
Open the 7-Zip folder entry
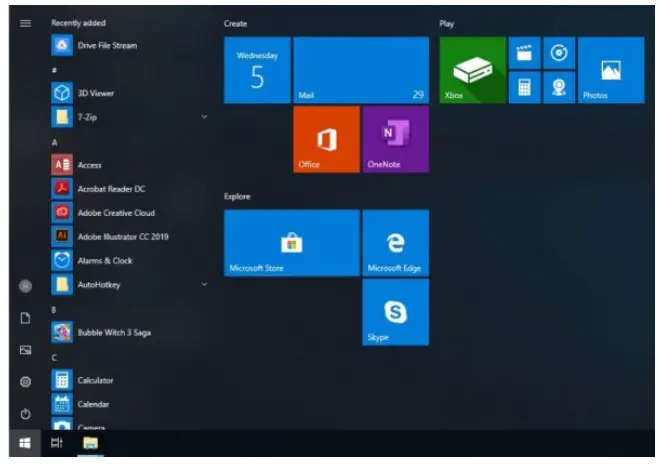click(129, 117)
